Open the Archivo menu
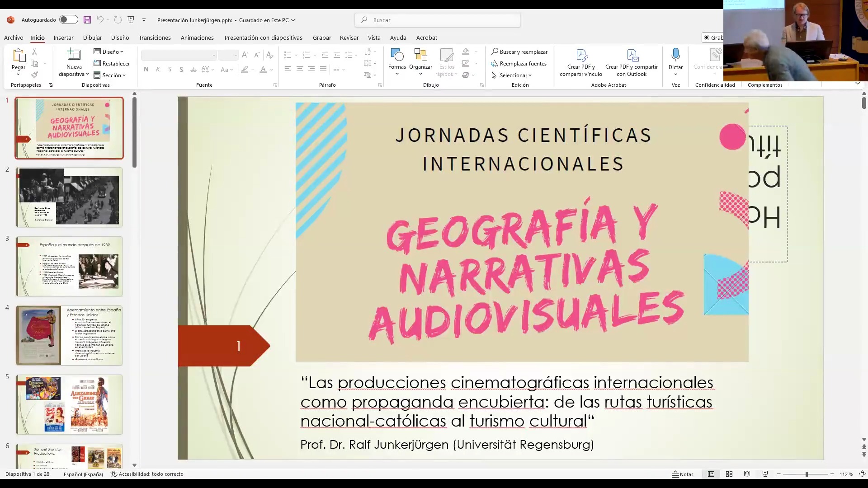The width and height of the screenshot is (868, 488). click(14, 38)
